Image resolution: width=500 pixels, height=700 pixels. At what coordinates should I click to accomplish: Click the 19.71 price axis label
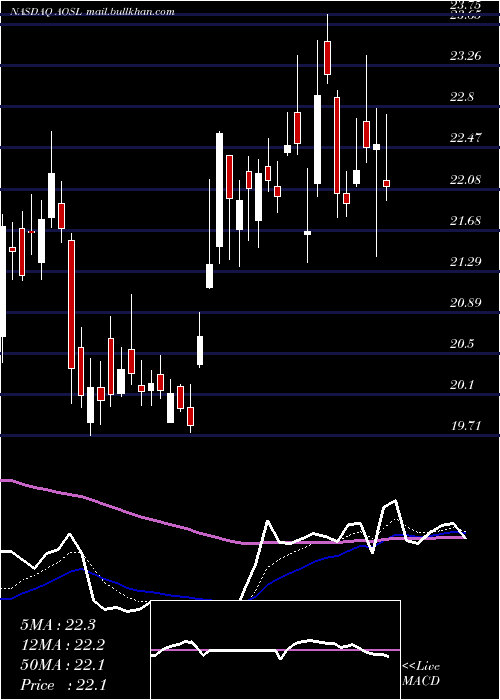coord(466,426)
